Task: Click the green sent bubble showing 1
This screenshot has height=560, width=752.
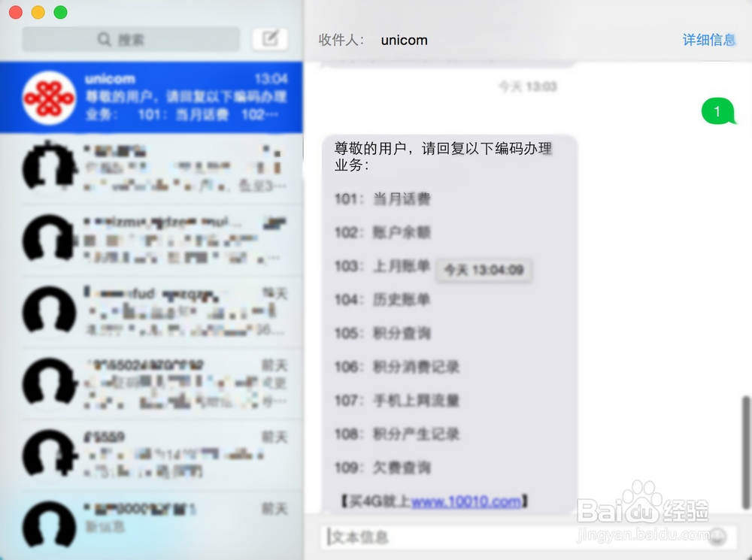Action: (x=717, y=111)
